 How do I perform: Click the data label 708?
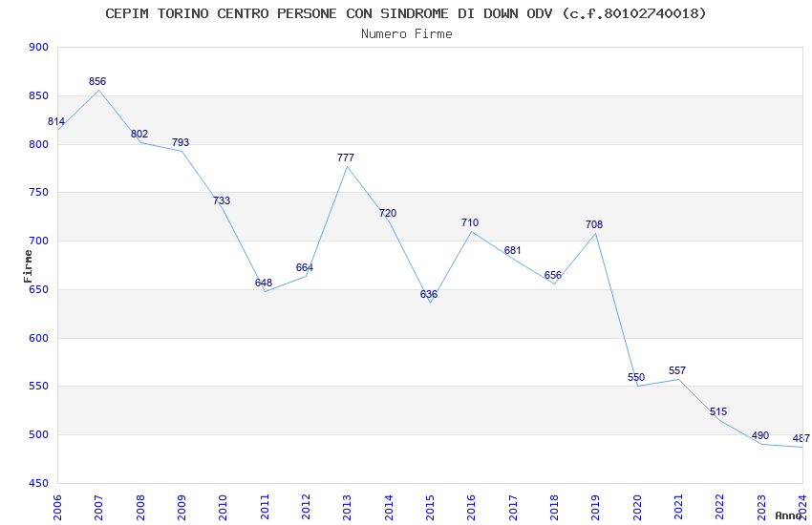point(594,224)
